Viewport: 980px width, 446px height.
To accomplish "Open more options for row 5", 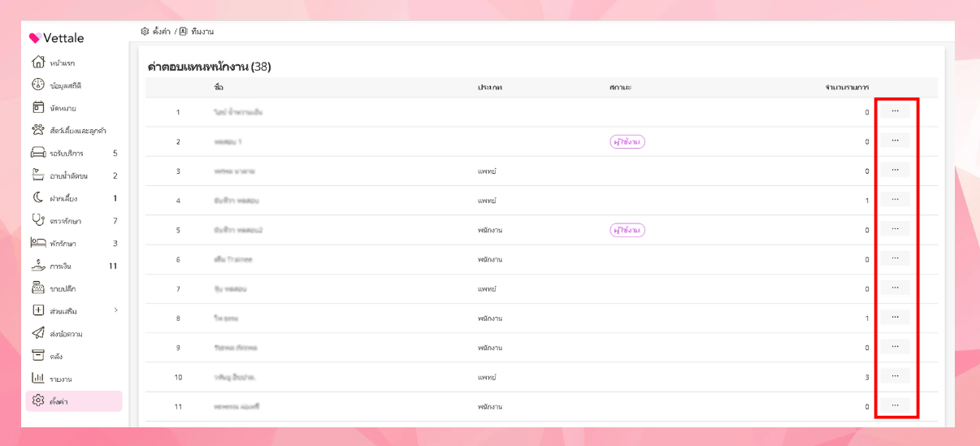I will pos(895,228).
